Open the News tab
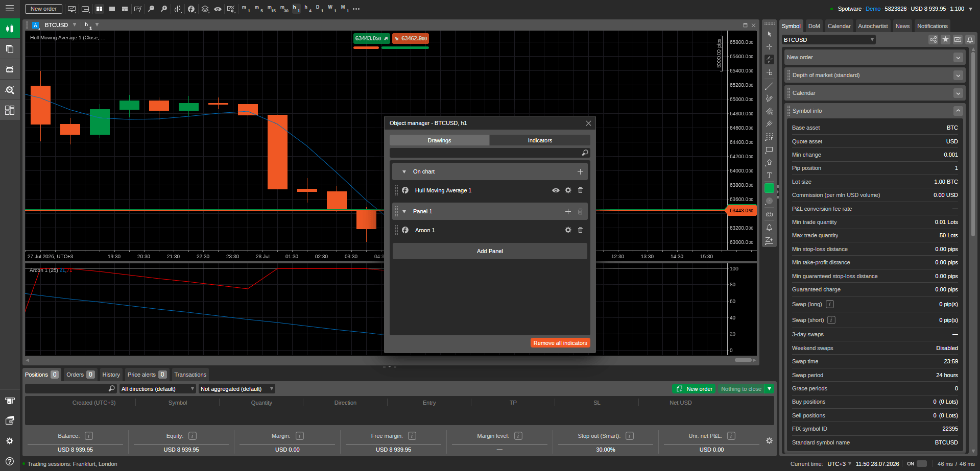The height and width of the screenshot is (471, 980). tap(902, 26)
